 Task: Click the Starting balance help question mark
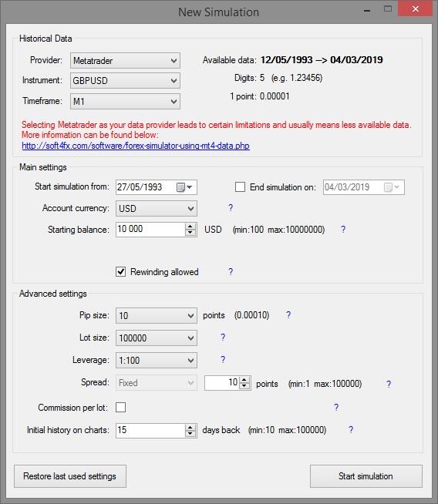coord(343,229)
